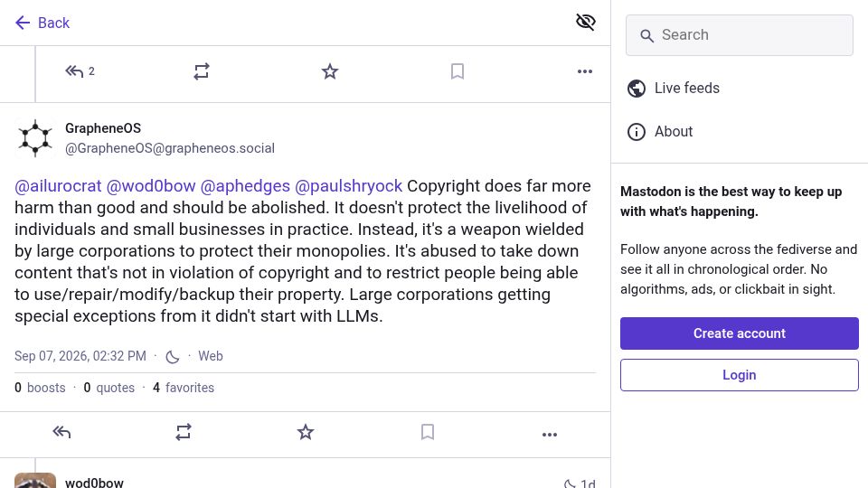Open Live feeds from the sidebar
The height and width of the screenshot is (488, 868).
tap(673, 88)
